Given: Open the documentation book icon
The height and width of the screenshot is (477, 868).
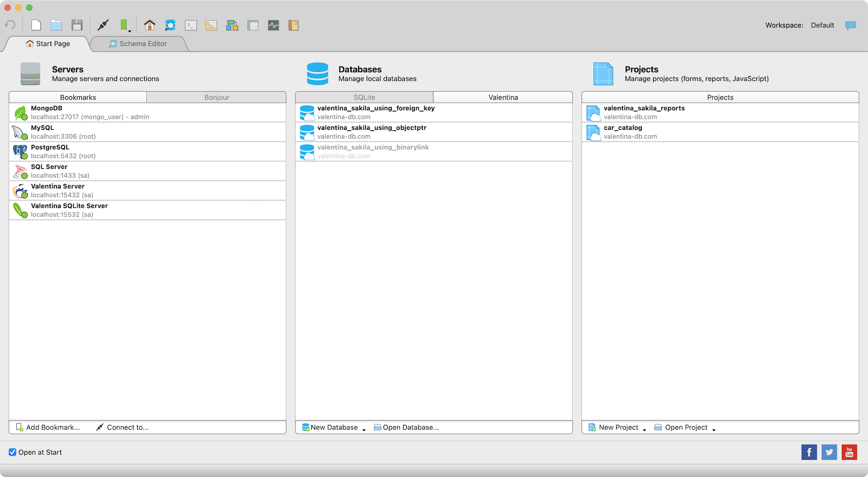Looking at the screenshot, I should [293, 25].
